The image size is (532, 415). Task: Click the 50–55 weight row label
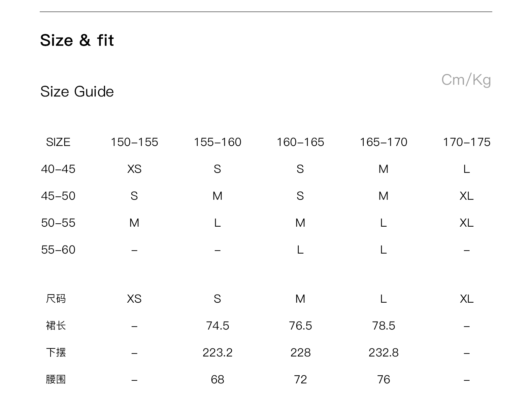tap(58, 223)
